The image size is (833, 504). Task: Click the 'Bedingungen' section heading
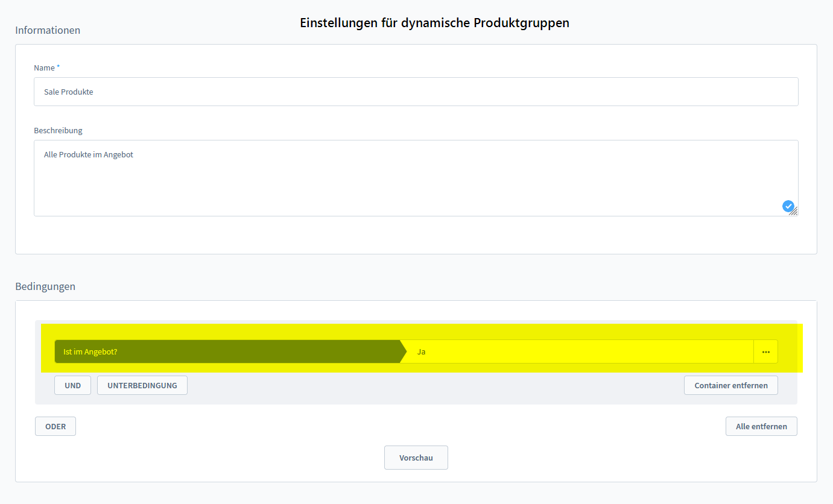tap(45, 286)
